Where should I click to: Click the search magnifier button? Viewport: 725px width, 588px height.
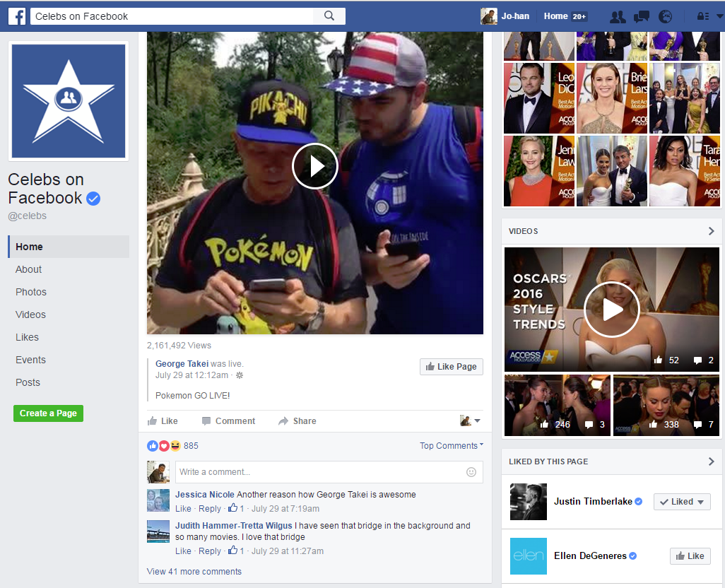tap(329, 16)
